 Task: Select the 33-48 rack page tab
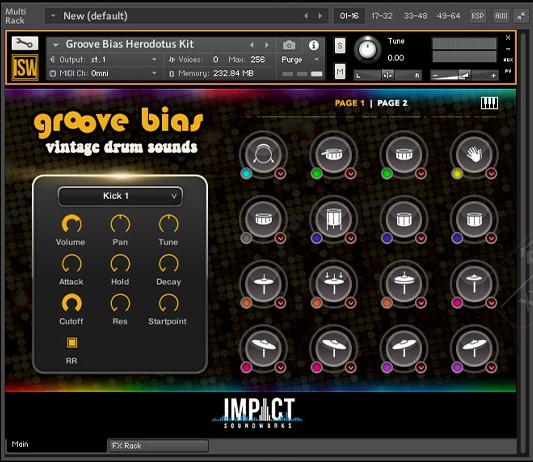[415, 16]
